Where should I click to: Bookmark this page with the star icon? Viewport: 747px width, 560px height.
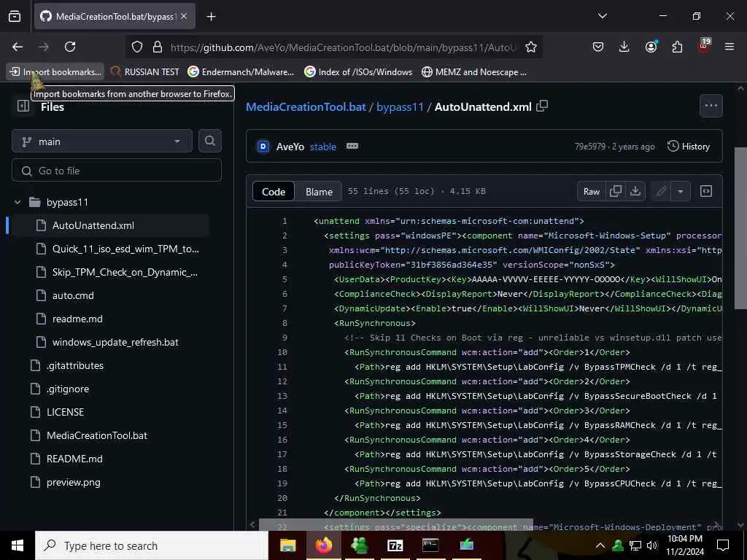click(x=531, y=47)
